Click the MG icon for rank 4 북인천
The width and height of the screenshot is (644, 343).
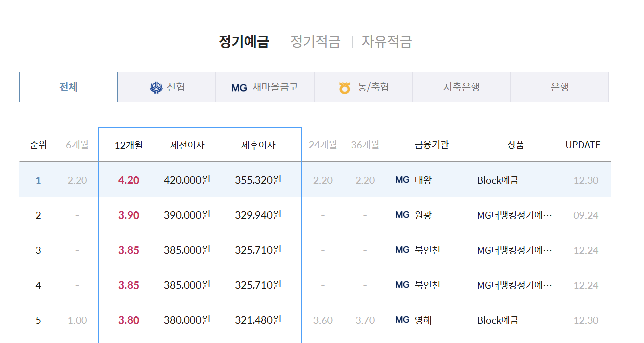click(402, 285)
